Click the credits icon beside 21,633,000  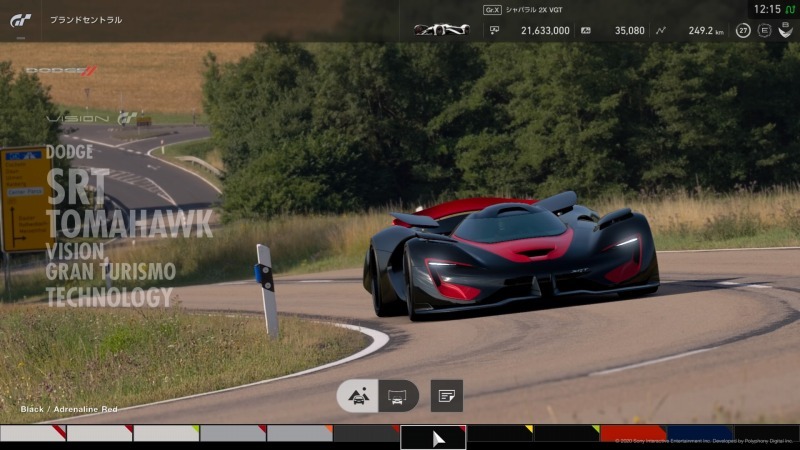494,31
